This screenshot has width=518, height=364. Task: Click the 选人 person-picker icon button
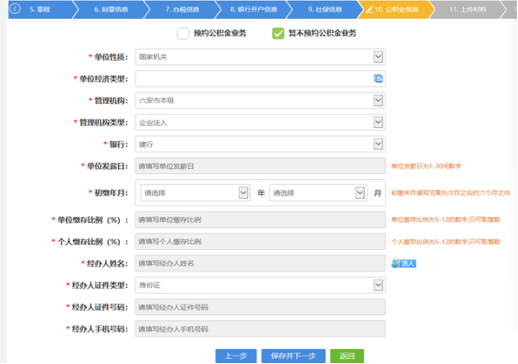[404, 263]
